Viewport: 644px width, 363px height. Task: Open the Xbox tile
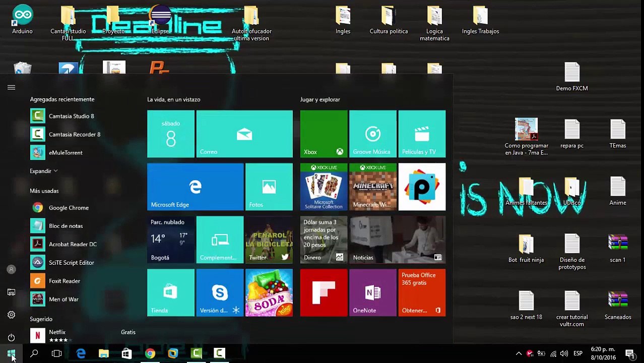coord(324,134)
